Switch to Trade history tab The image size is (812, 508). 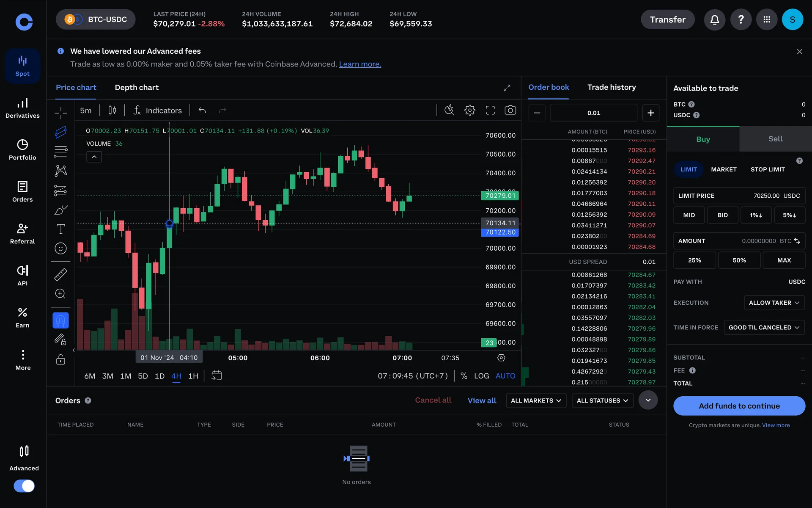(611, 87)
